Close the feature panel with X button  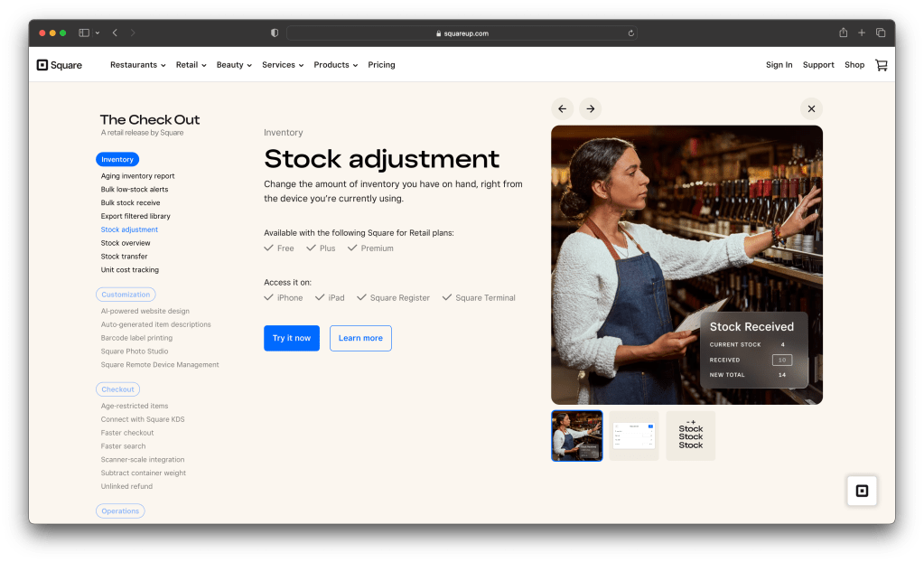(811, 108)
